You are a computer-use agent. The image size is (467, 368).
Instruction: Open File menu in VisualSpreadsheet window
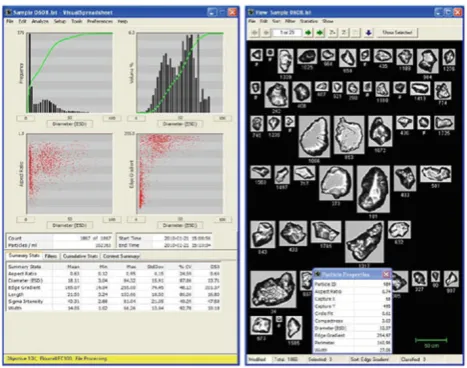(x=10, y=21)
